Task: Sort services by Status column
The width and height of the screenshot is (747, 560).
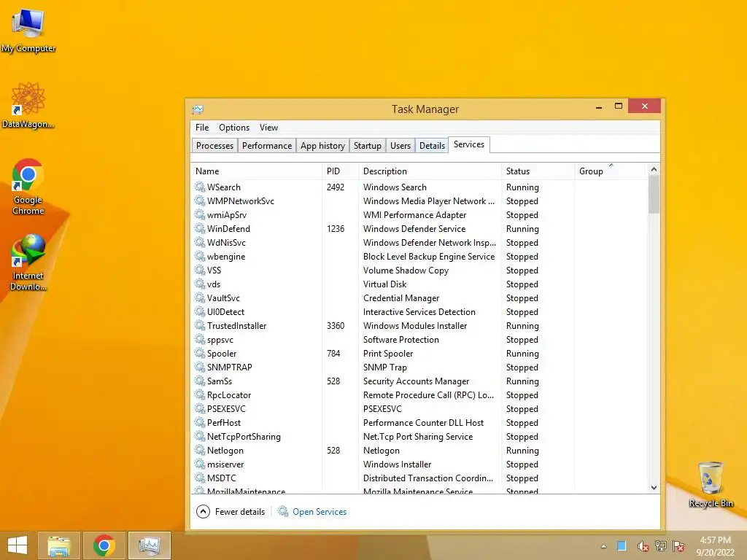Action: pos(538,171)
